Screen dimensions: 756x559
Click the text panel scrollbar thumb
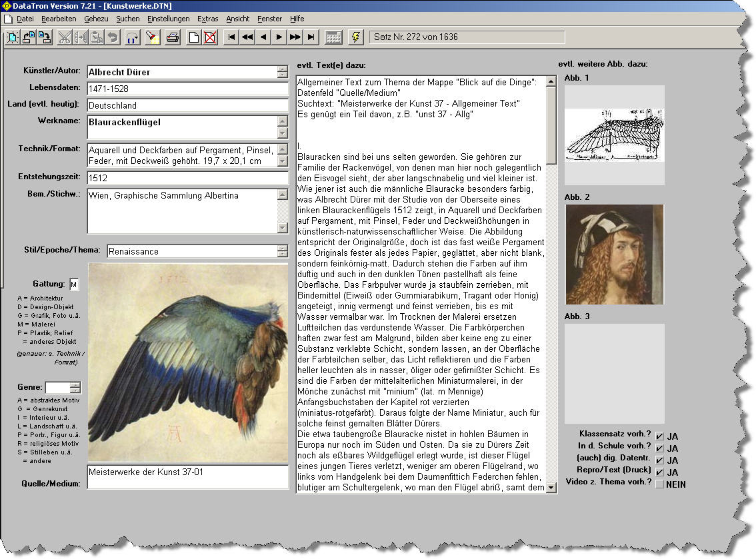pos(551,125)
